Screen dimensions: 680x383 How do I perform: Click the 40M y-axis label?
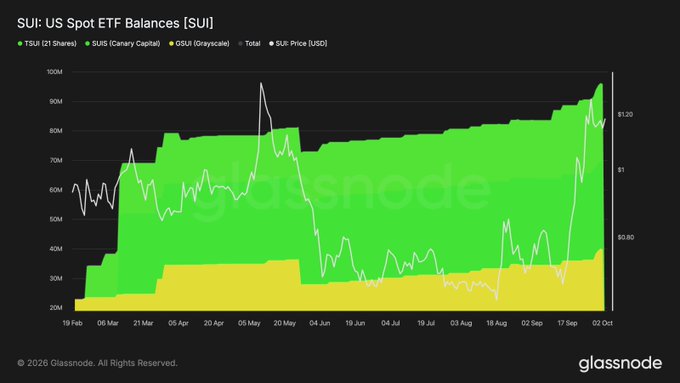56,249
